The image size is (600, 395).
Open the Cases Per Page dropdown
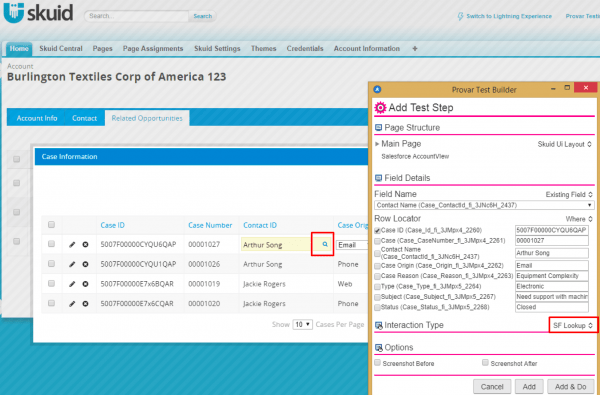tap(302, 325)
